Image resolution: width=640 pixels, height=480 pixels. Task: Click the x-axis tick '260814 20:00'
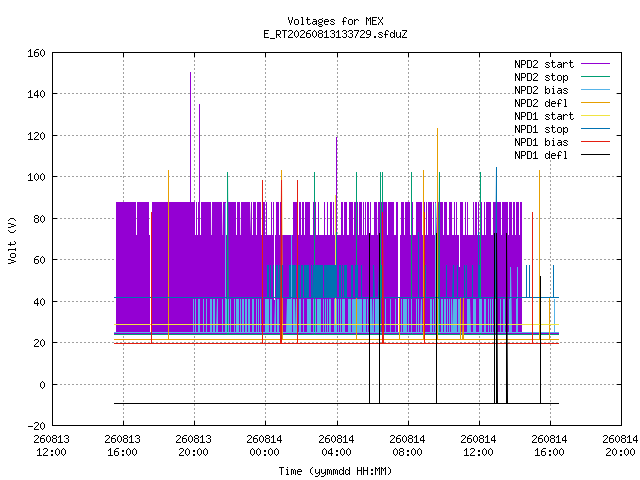pyautogui.click(x=620, y=446)
